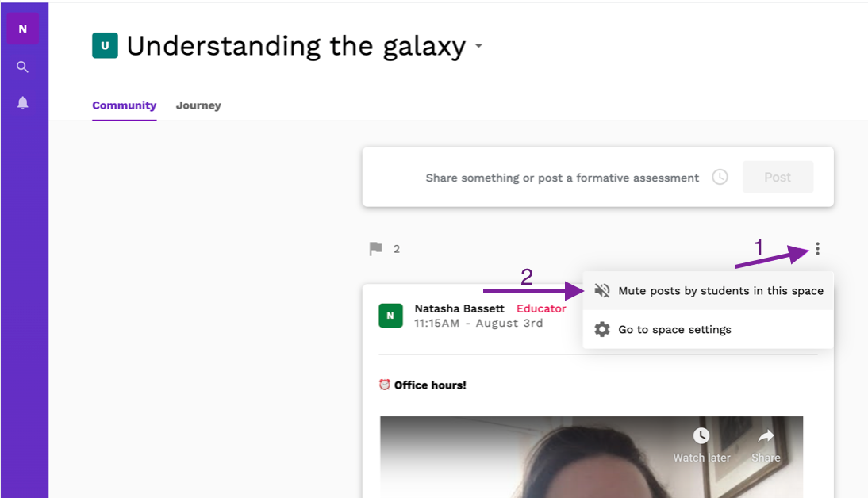Image resolution: width=868 pixels, height=498 pixels.
Task: Click the Post button
Action: click(x=778, y=177)
